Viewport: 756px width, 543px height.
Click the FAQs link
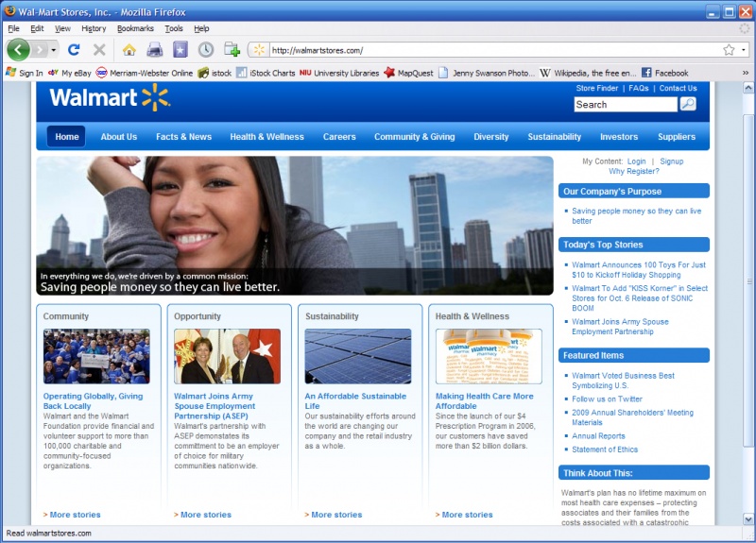(x=639, y=88)
